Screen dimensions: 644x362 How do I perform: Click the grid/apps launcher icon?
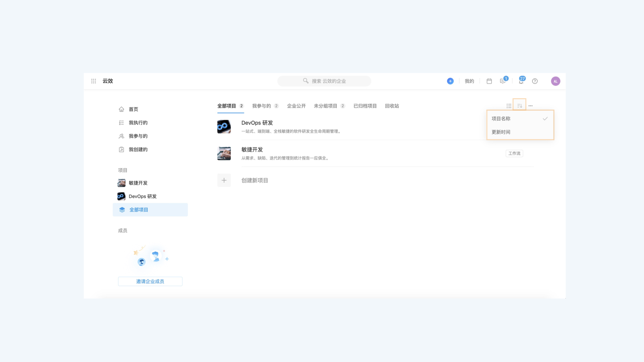[x=93, y=81]
